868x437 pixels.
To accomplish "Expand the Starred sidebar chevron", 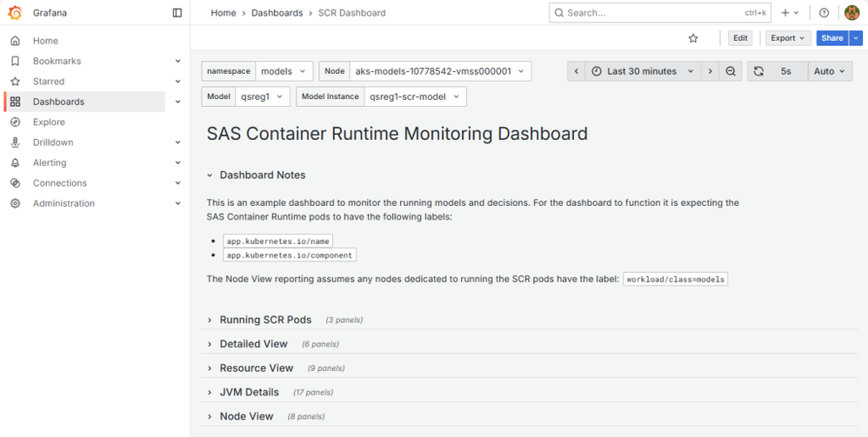I will (x=177, y=82).
